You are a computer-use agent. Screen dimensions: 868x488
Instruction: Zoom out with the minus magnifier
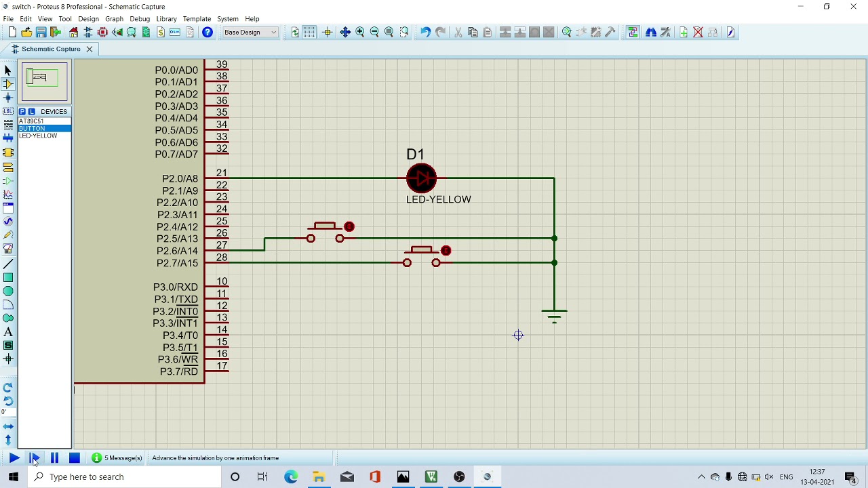(374, 32)
